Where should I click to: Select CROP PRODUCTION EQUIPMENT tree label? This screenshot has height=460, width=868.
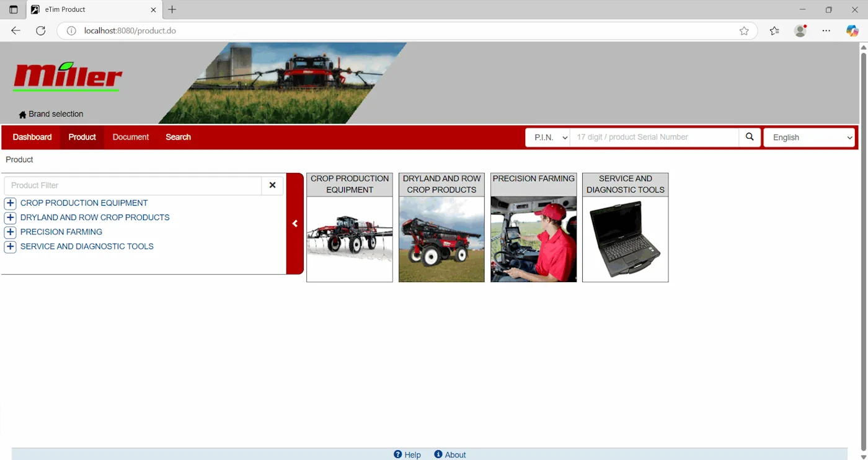pos(84,203)
